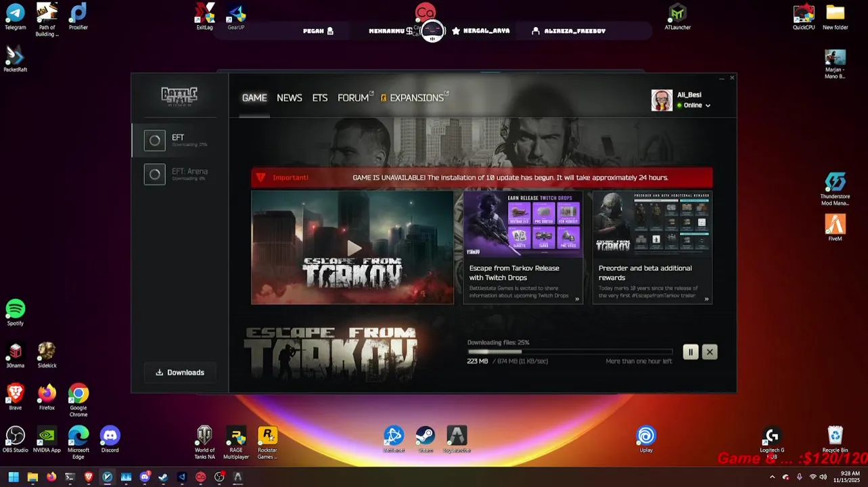Open the volume control in system tray
This screenshot has height=487, width=868.
point(823,477)
